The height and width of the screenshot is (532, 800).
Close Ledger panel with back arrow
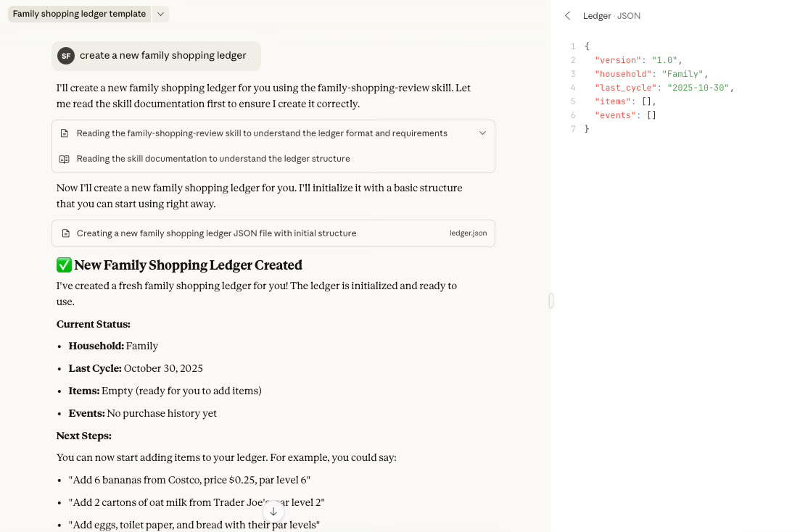[567, 16]
